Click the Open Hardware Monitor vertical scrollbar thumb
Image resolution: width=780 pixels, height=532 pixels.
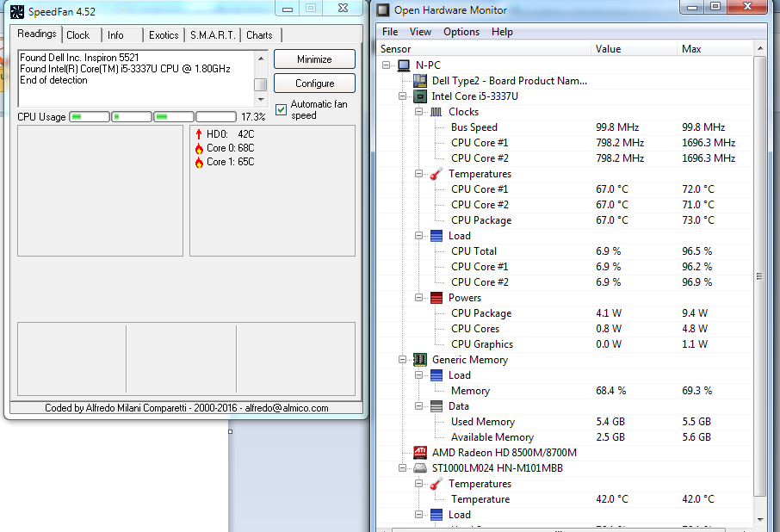click(759, 276)
